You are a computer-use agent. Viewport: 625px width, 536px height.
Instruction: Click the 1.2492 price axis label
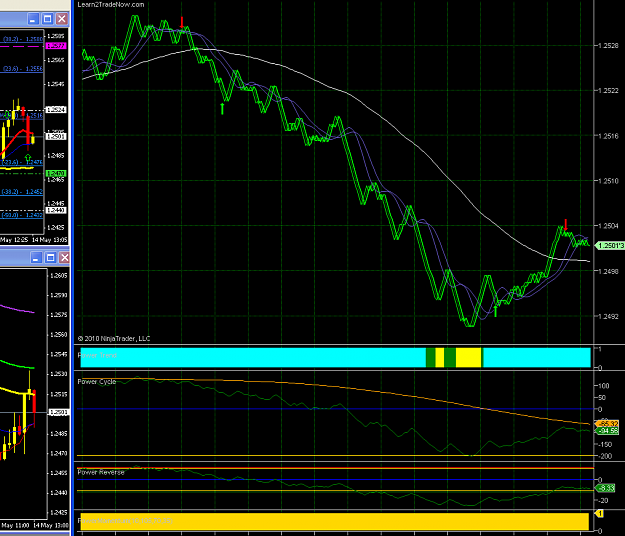tap(609, 317)
